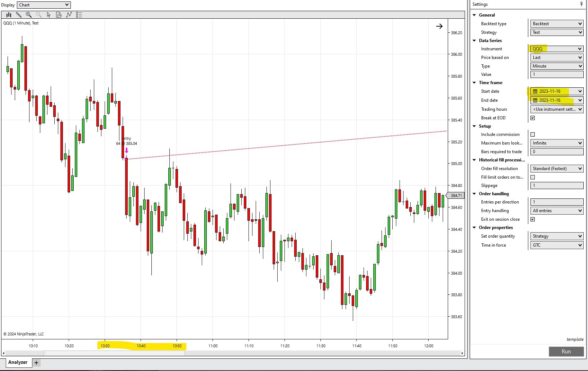Enable the Include commission checkbox
This screenshot has height=371, width=588.
(533, 134)
